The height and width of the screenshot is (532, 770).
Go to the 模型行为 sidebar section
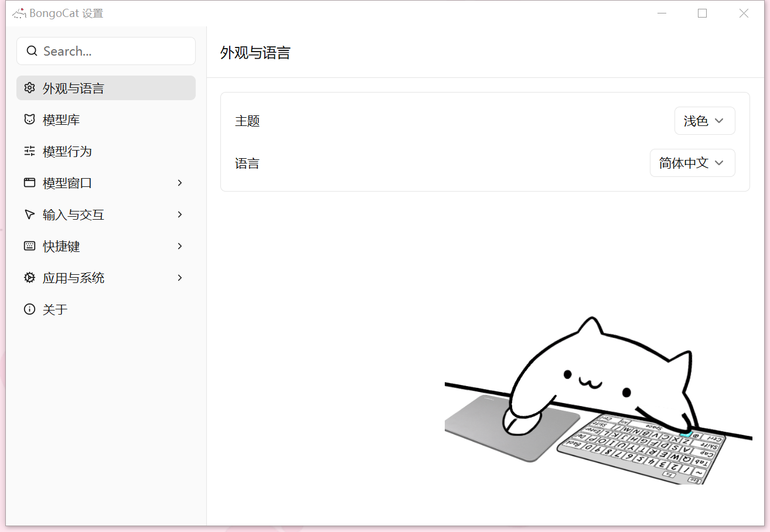pyautogui.click(x=106, y=151)
